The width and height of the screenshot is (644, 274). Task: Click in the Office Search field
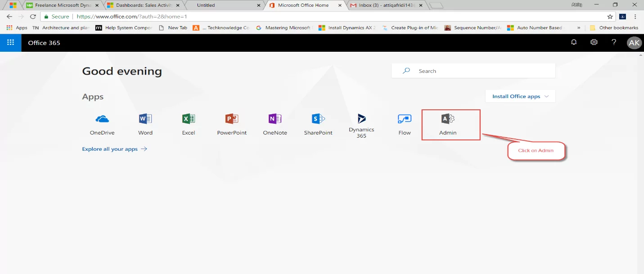(x=473, y=71)
